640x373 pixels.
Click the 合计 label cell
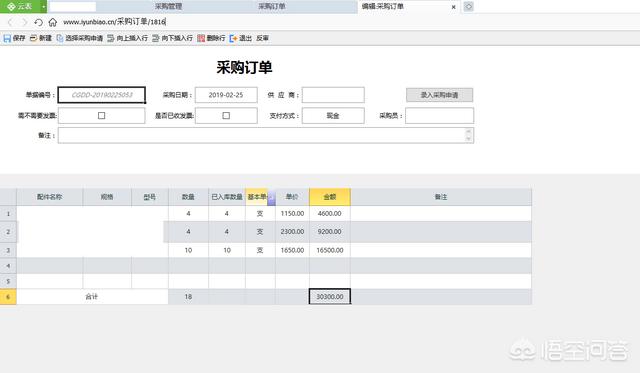[92, 297]
